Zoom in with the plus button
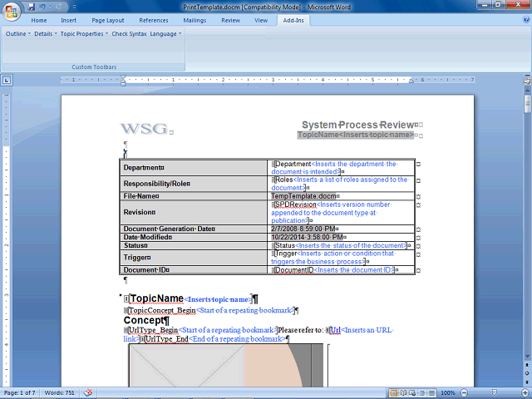Image resolution: width=532 pixels, height=399 pixels. (x=525, y=393)
